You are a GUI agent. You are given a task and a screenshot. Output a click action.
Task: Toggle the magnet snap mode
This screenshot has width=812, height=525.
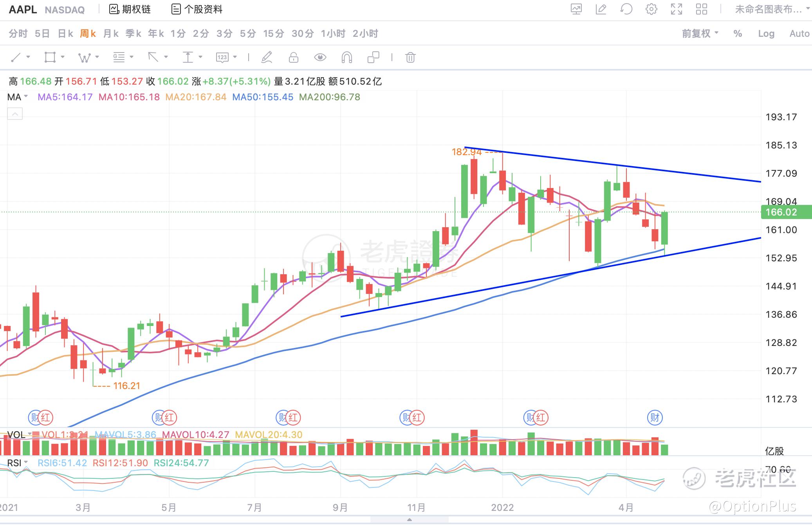click(347, 58)
